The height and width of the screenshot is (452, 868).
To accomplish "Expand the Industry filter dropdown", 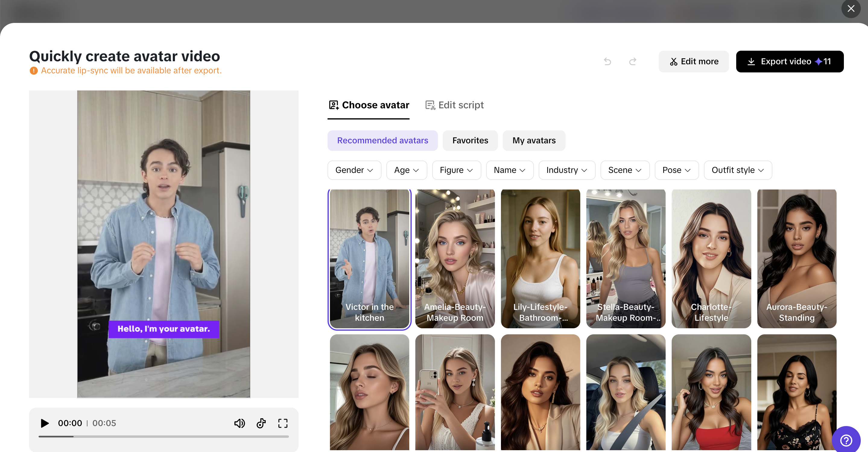I will click(567, 170).
